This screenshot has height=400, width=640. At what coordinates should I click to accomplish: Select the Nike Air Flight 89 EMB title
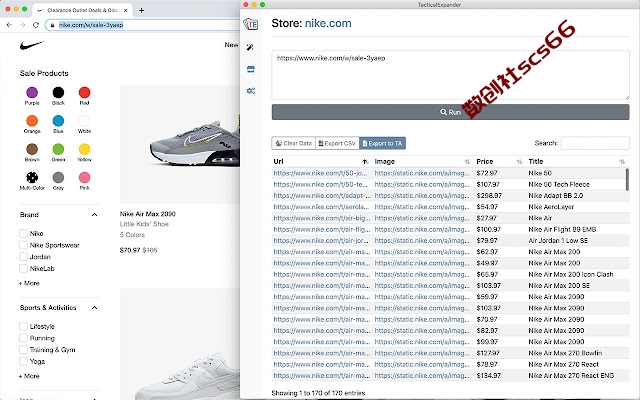tap(562, 229)
